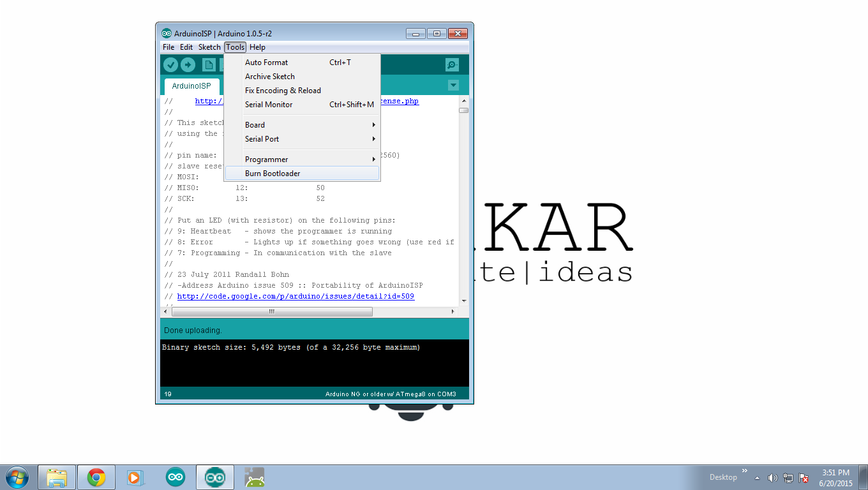Open the Help menu
The height and width of the screenshot is (490, 868).
(257, 47)
